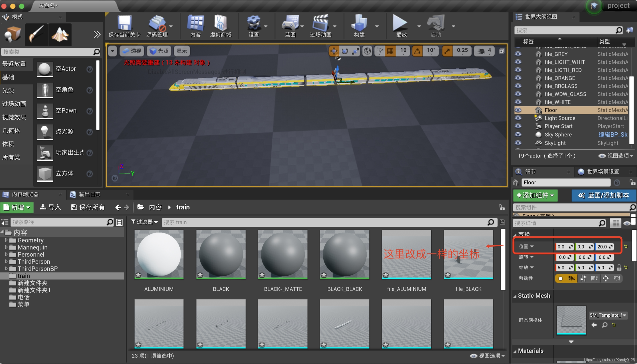Click save search icon in content browser
Viewport: 637px width, 364px height.
point(502,222)
